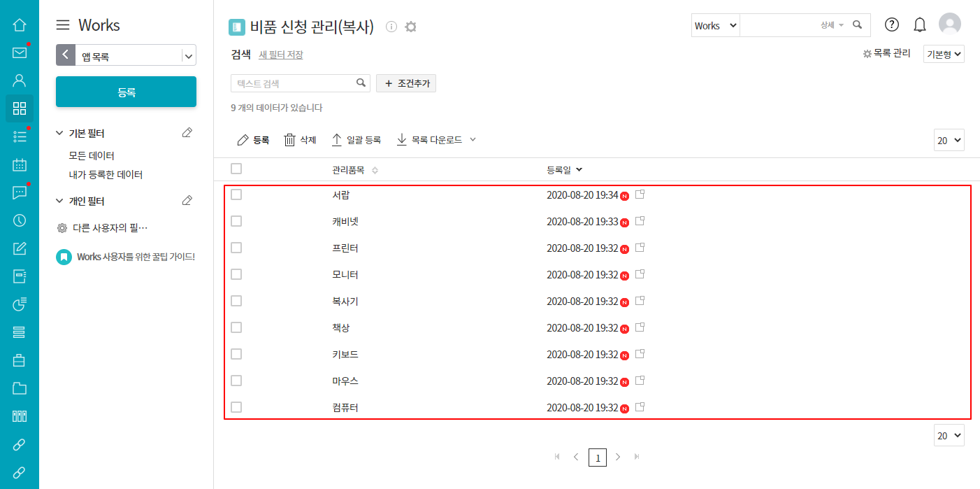Click the 조건추가 button
980x489 pixels.
[406, 83]
